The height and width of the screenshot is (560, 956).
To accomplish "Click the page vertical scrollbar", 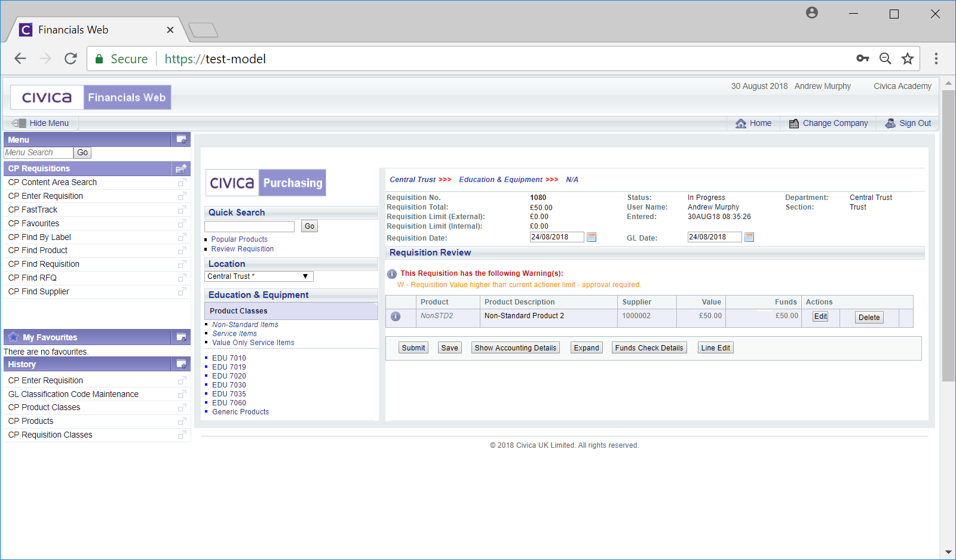I will click(x=948, y=236).
